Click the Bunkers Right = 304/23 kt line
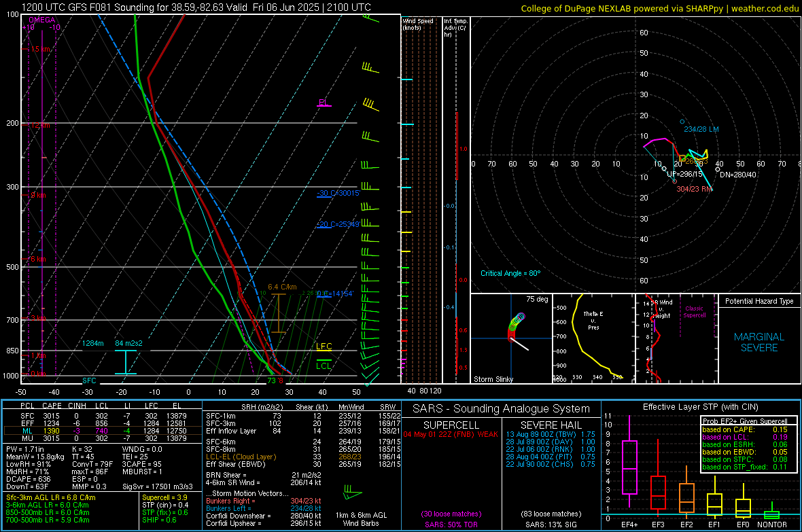Image resolution: width=802 pixels, height=532 pixels. pyautogui.click(x=264, y=501)
